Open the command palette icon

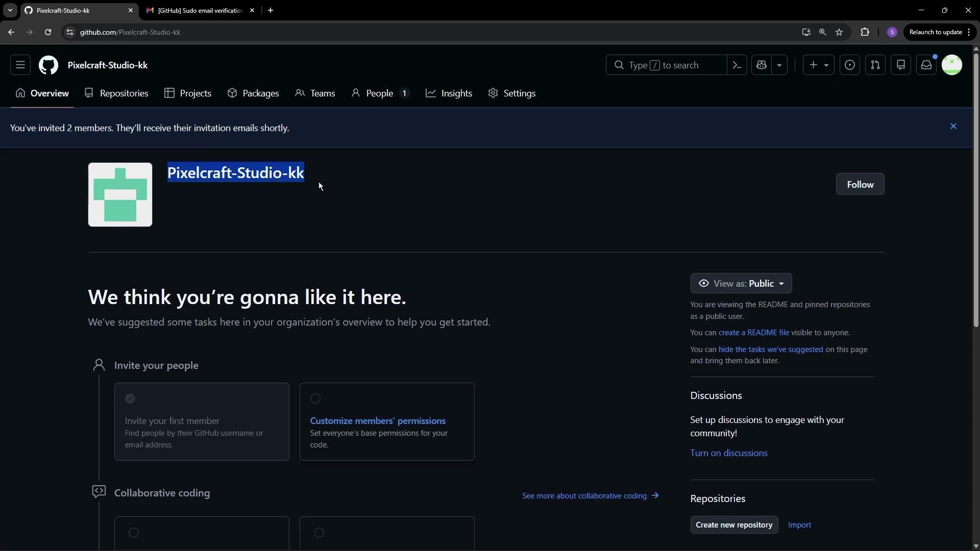[737, 65]
